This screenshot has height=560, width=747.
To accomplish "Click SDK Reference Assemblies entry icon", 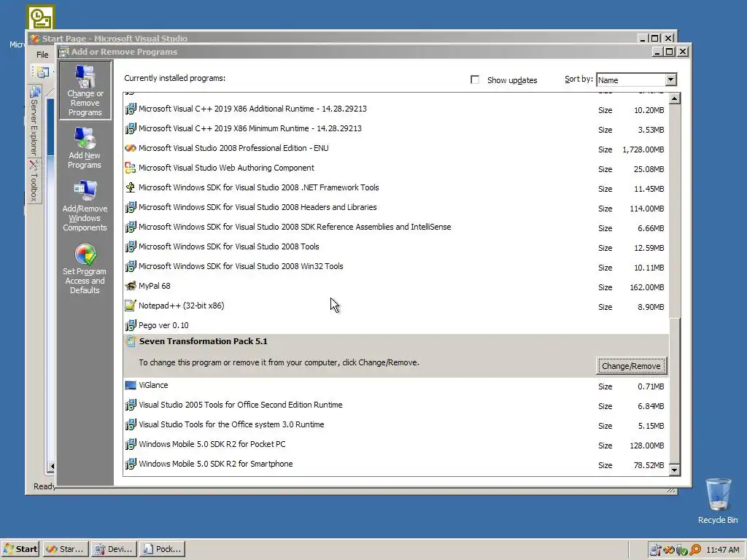I will click(x=130, y=227).
